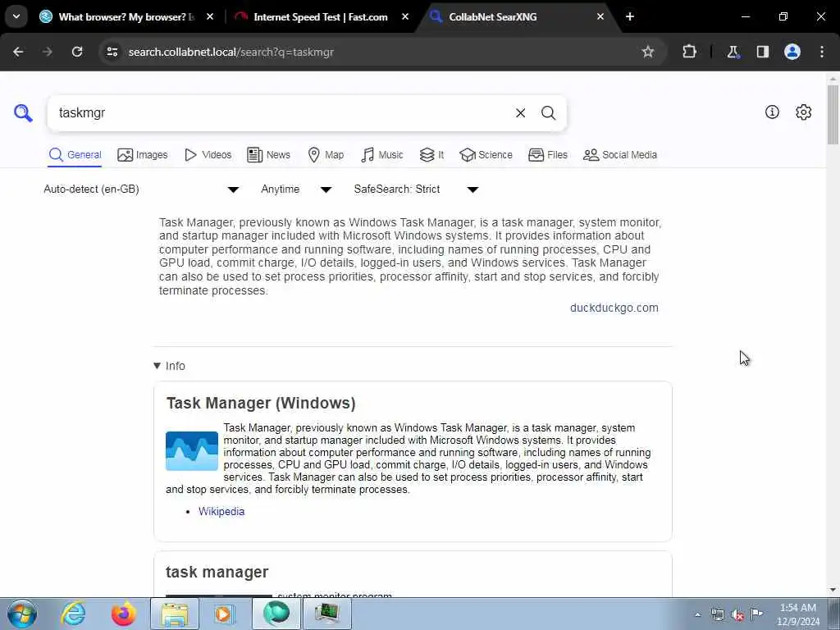Open duckduckgo.com source link
This screenshot has width=840, height=630.
point(614,308)
